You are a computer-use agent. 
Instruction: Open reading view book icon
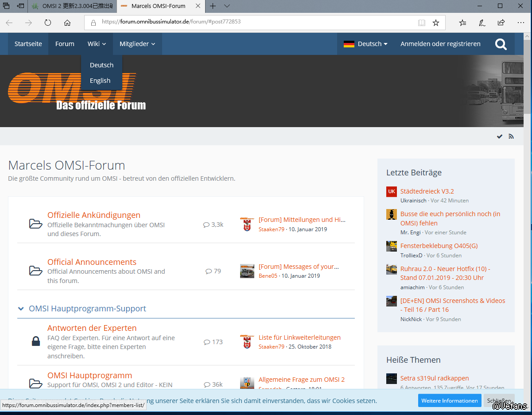click(x=422, y=23)
